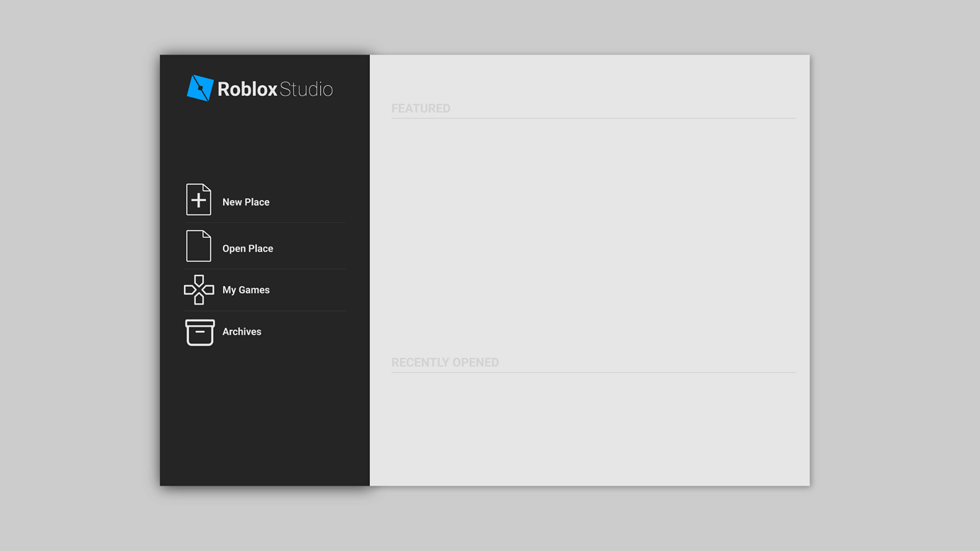Click the RECENTLY OPENED section heading
Image resolution: width=980 pixels, height=551 pixels.
point(445,363)
